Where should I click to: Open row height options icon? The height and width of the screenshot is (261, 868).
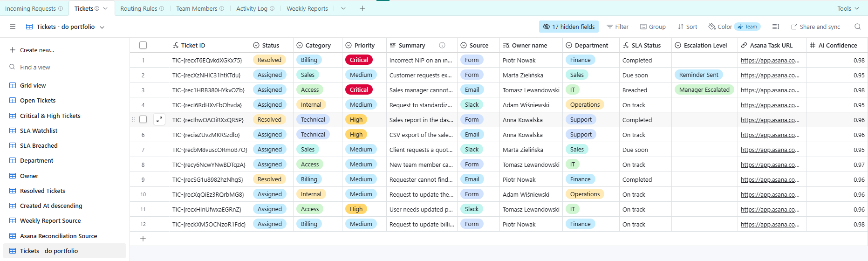[776, 27]
